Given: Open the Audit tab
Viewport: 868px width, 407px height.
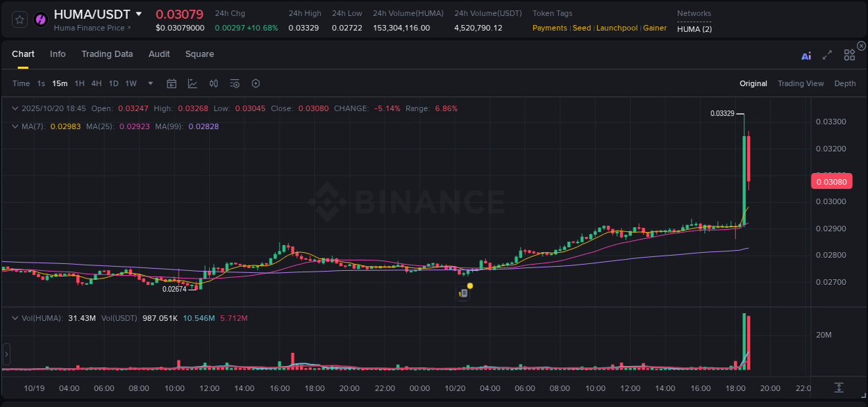Looking at the screenshot, I should point(159,53).
